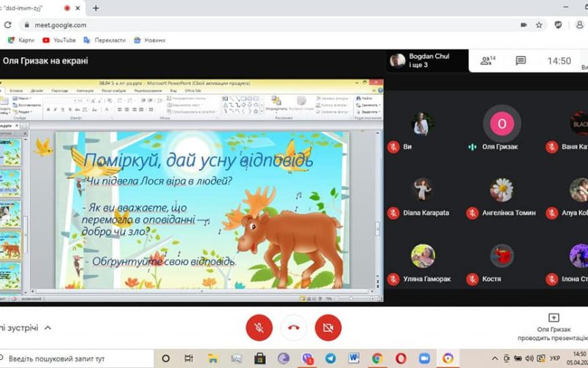Open the participants list icon
The image size is (588, 368).
click(487, 61)
